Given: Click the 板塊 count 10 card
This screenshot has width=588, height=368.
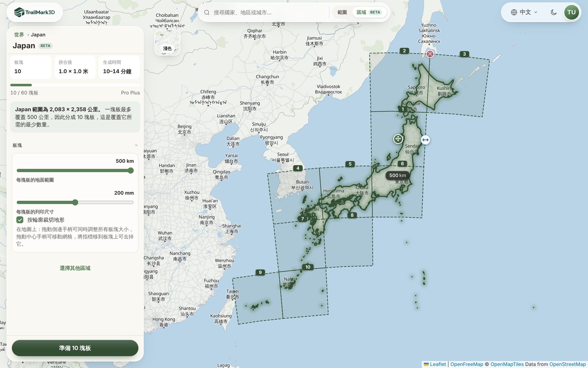Looking at the screenshot, I should pyautogui.click(x=31, y=67).
